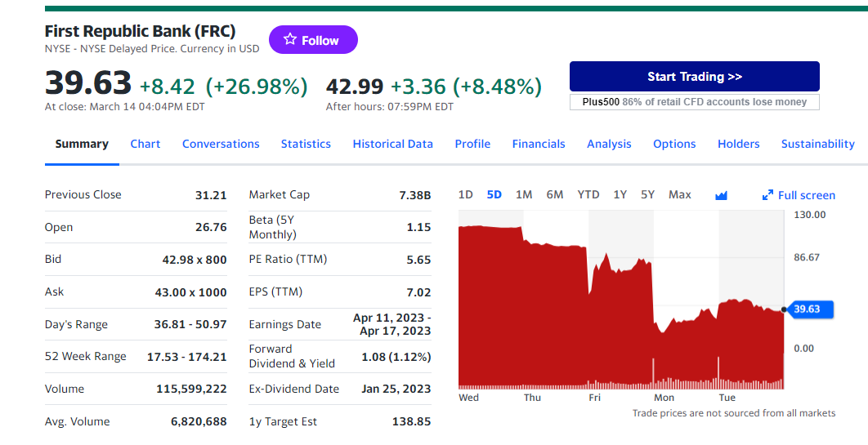The height and width of the screenshot is (445, 868).
Task: Set chart range to 1D
Action: [466, 194]
